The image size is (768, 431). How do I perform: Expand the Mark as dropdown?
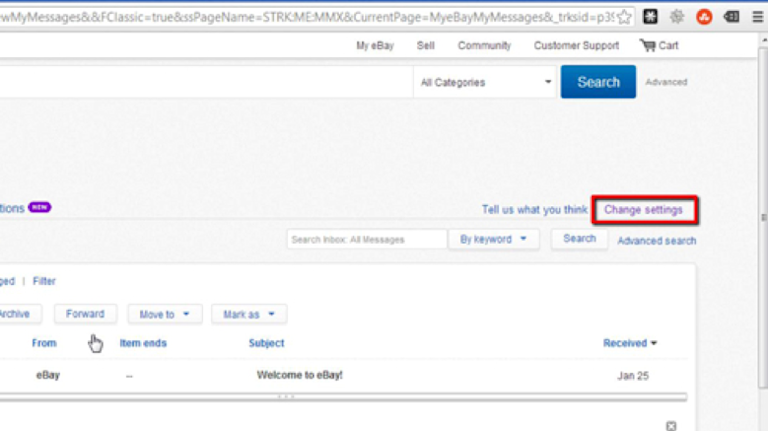pos(249,314)
